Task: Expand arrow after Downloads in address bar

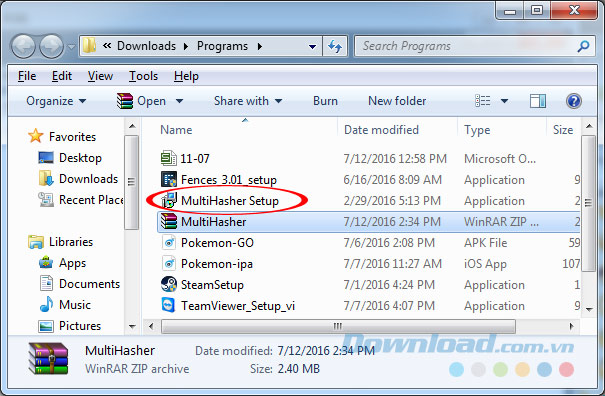Action: coord(186,46)
